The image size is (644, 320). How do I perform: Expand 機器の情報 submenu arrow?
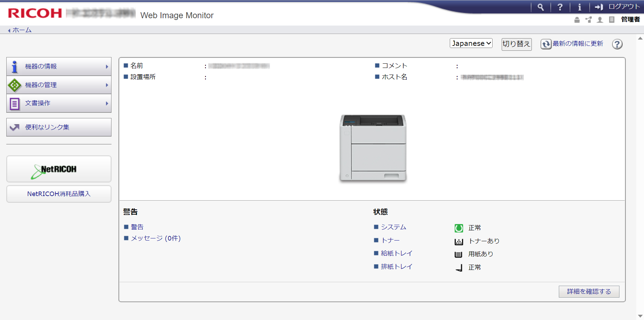click(107, 67)
